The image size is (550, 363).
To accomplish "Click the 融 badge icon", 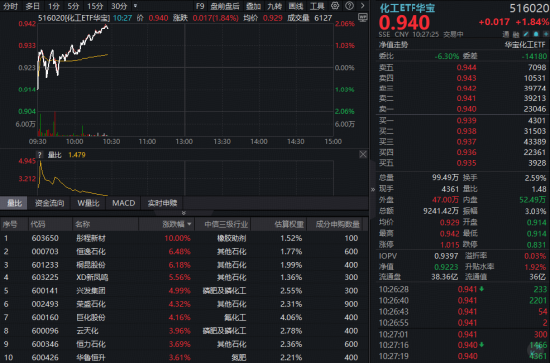I will click(x=516, y=34).
